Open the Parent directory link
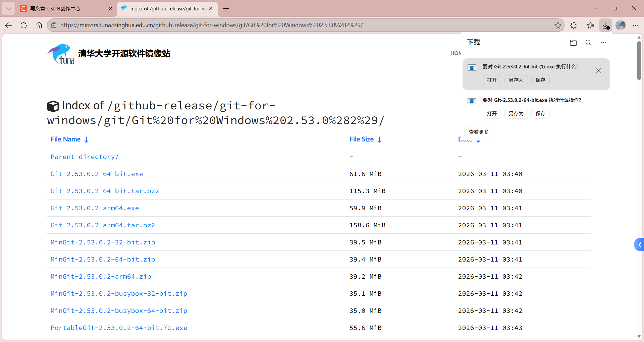Image resolution: width=644 pixels, height=342 pixels. pos(84,157)
